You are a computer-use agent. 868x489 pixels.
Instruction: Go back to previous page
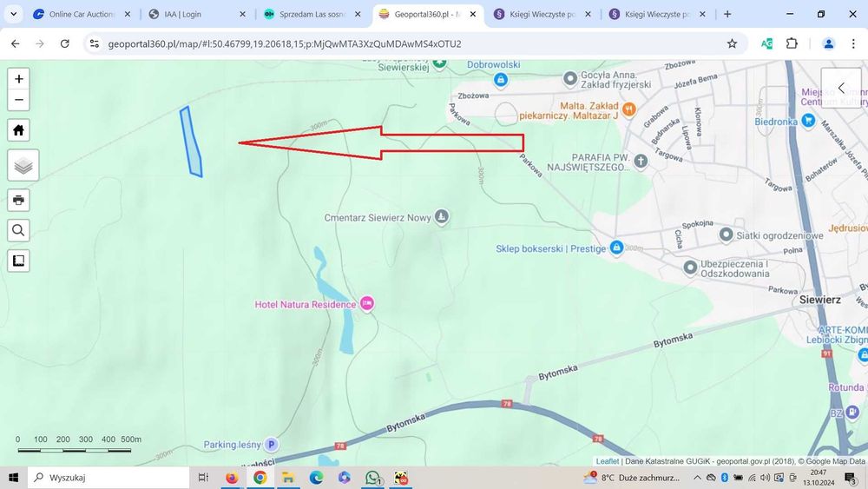(16, 43)
